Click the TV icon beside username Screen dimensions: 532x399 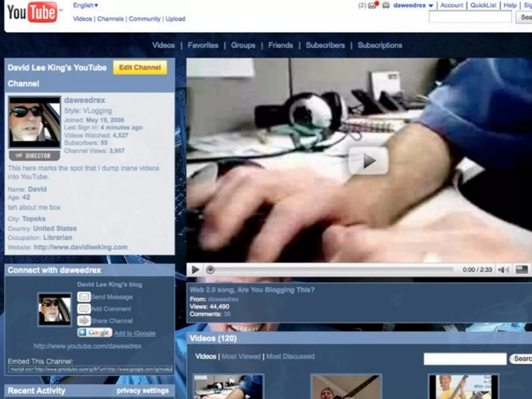(x=386, y=5)
